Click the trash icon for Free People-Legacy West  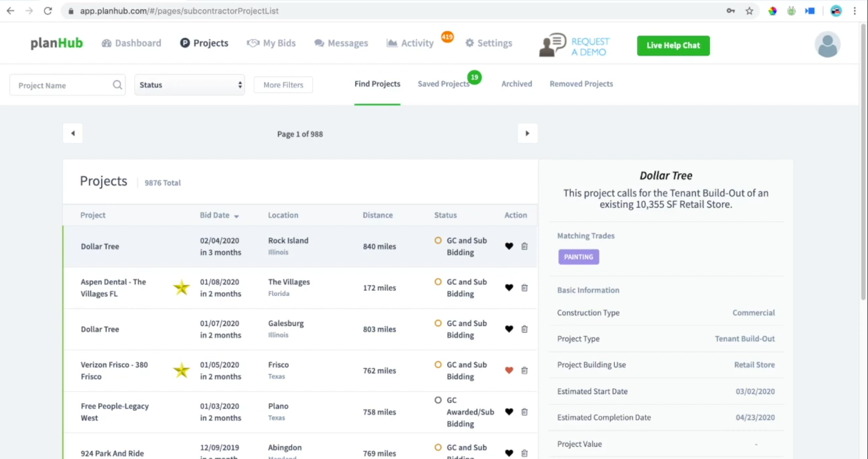(x=524, y=412)
